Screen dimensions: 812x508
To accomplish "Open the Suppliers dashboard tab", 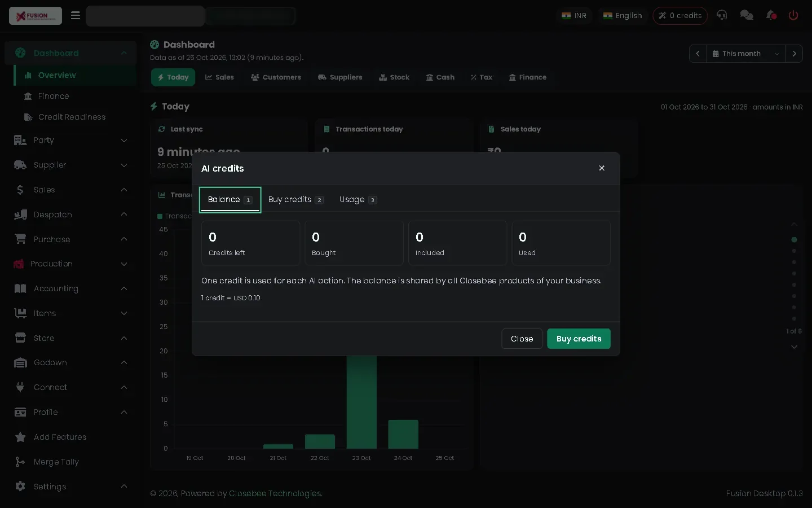I will [x=340, y=77].
